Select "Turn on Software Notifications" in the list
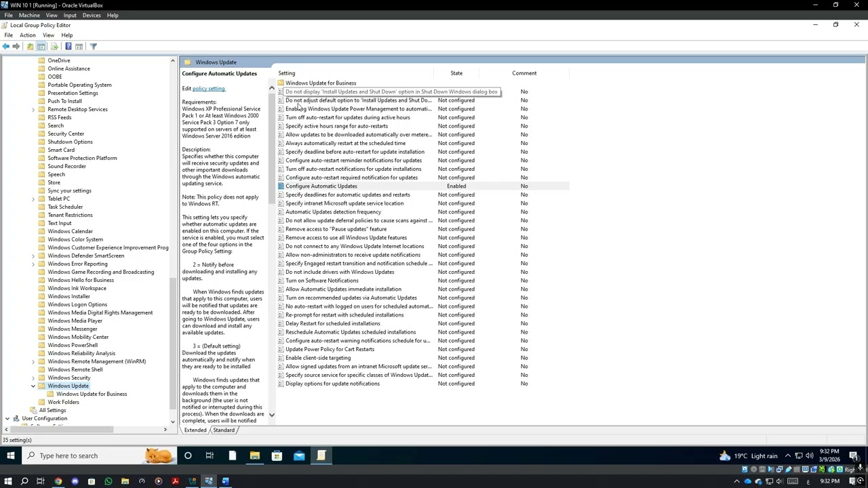 point(322,281)
